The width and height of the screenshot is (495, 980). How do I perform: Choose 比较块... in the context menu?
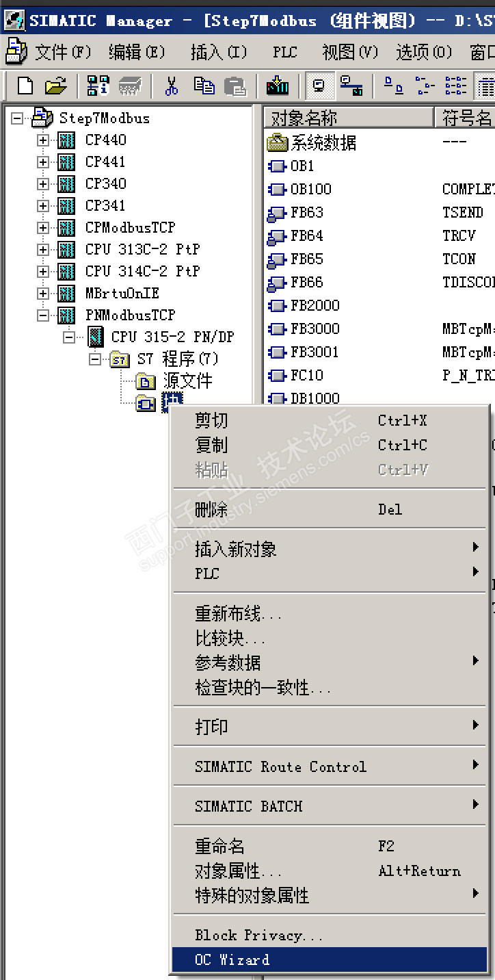(330, 639)
